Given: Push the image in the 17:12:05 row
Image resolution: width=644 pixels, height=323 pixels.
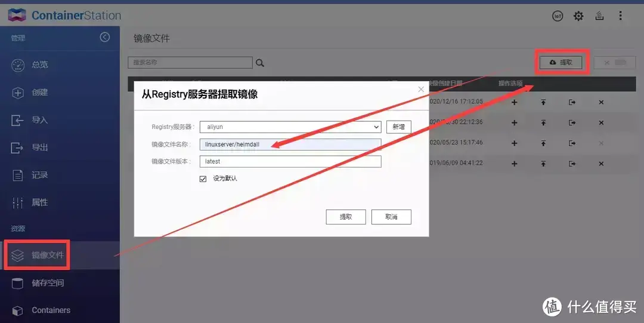Looking at the screenshot, I should [x=543, y=102].
